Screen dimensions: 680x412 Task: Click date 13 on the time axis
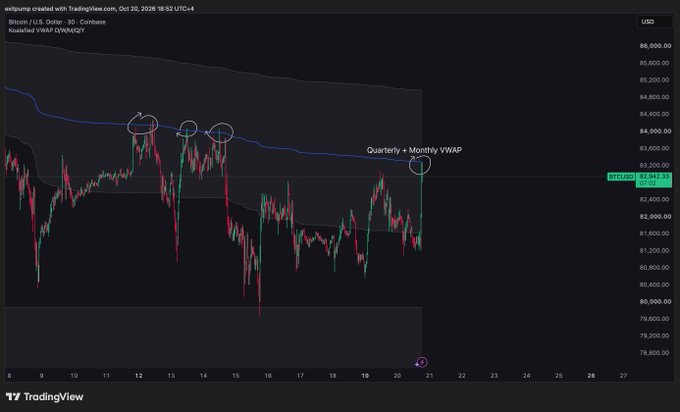pyautogui.click(x=171, y=376)
